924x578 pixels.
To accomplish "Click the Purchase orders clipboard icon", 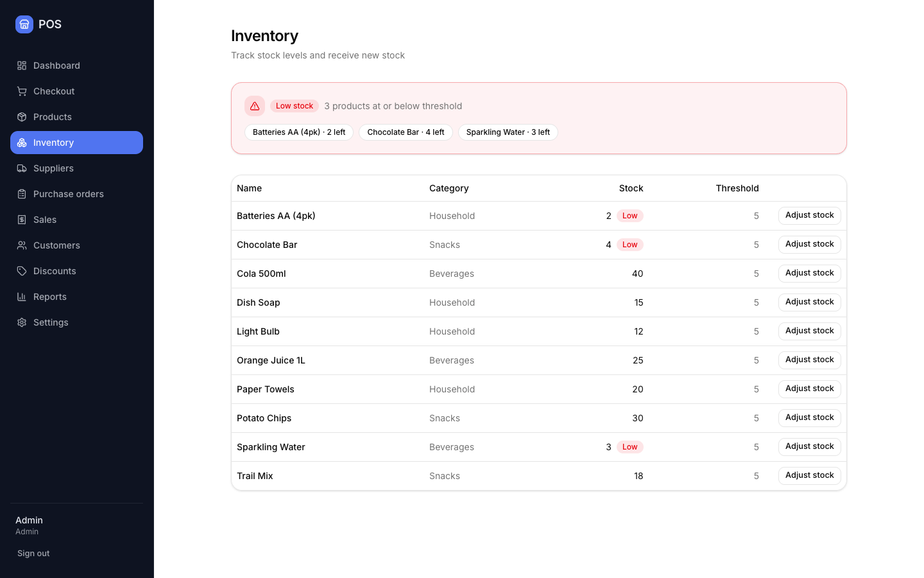I will [x=22, y=194].
